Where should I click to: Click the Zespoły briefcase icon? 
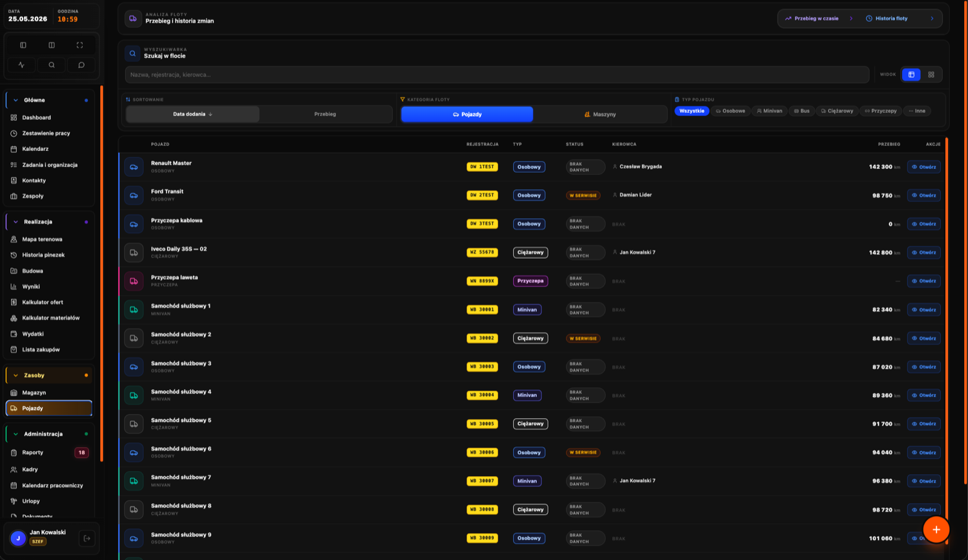pos(14,196)
